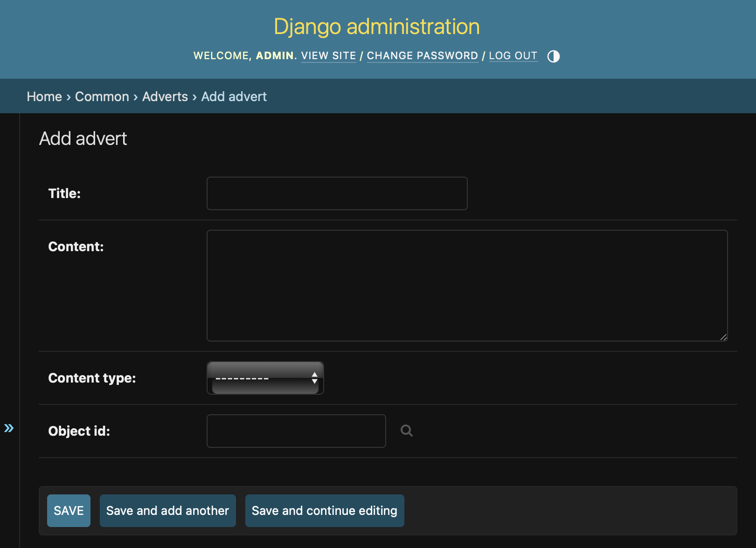Go to Home in breadcrumbs
This screenshot has height=548, width=756.
coord(44,96)
